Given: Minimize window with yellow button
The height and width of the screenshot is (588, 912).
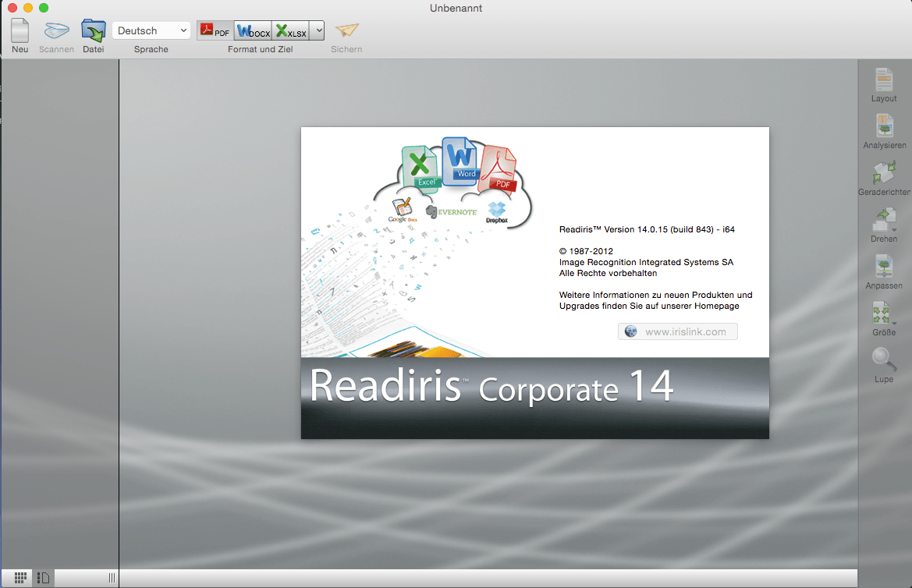Looking at the screenshot, I should (x=28, y=8).
